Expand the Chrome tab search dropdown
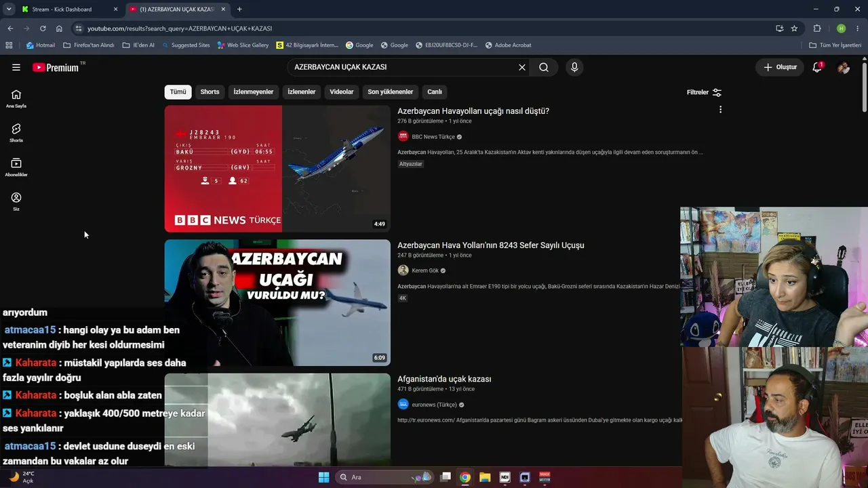 [x=9, y=9]
